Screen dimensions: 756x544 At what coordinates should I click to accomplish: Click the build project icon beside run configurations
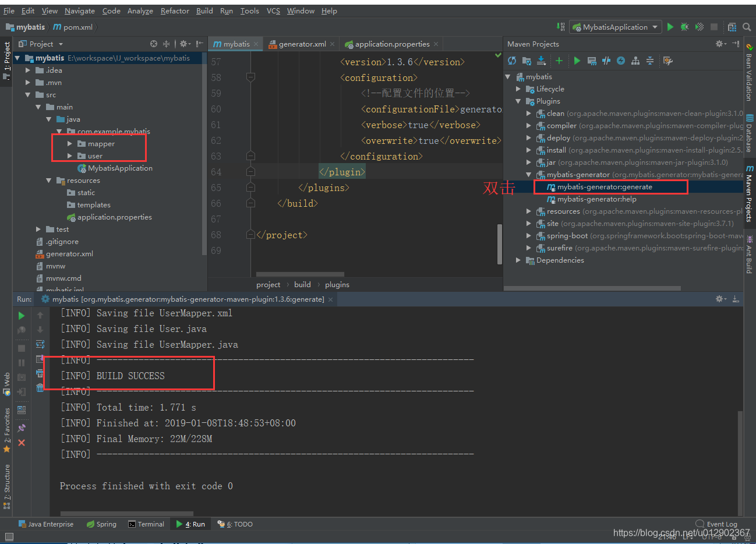(560, 27)
